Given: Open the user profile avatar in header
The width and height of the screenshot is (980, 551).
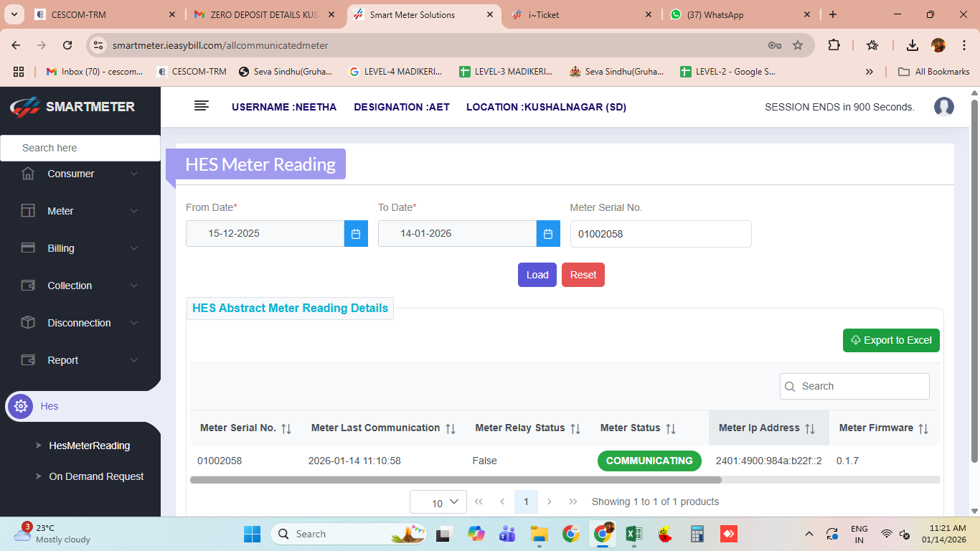Looking at the screenshot, I should (x=944, y=107).
